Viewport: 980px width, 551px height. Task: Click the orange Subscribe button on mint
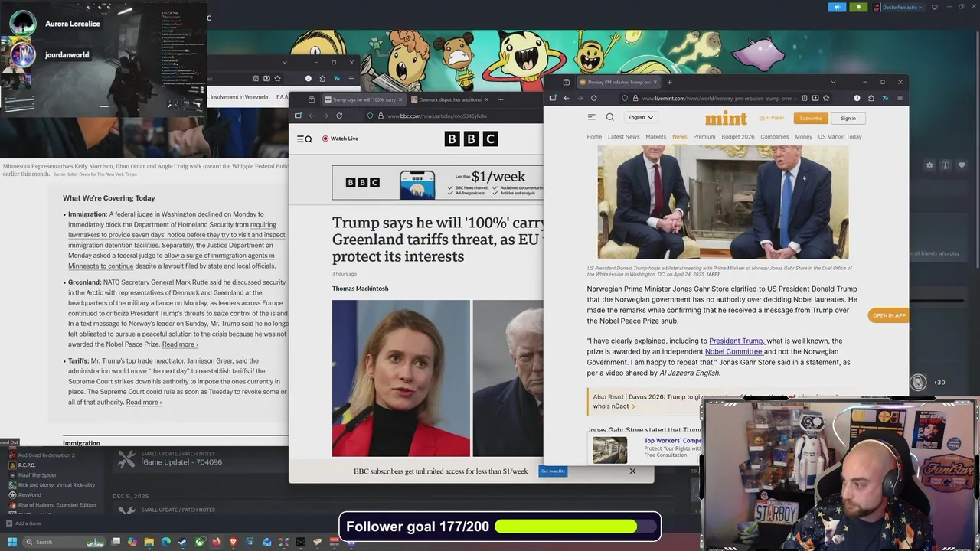pyautogui.click(x=810, y=118)
